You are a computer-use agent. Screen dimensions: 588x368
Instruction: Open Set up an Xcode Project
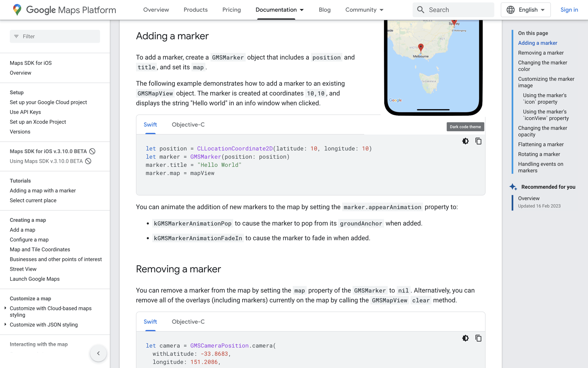pos(38,122)
